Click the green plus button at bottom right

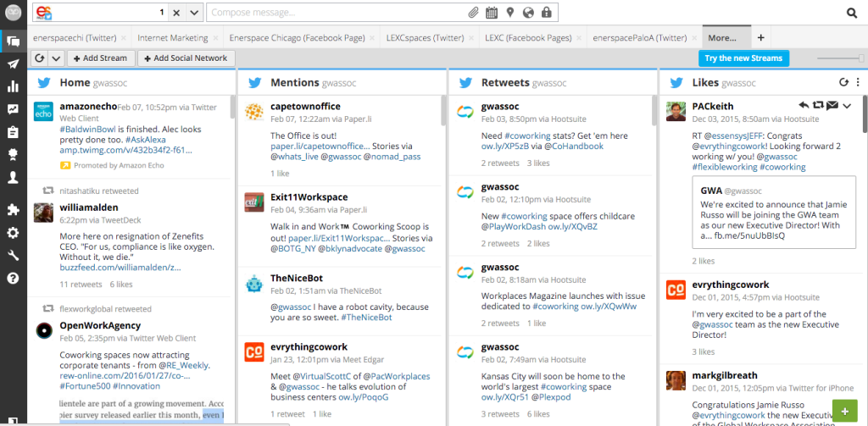(x=845, y=411)
